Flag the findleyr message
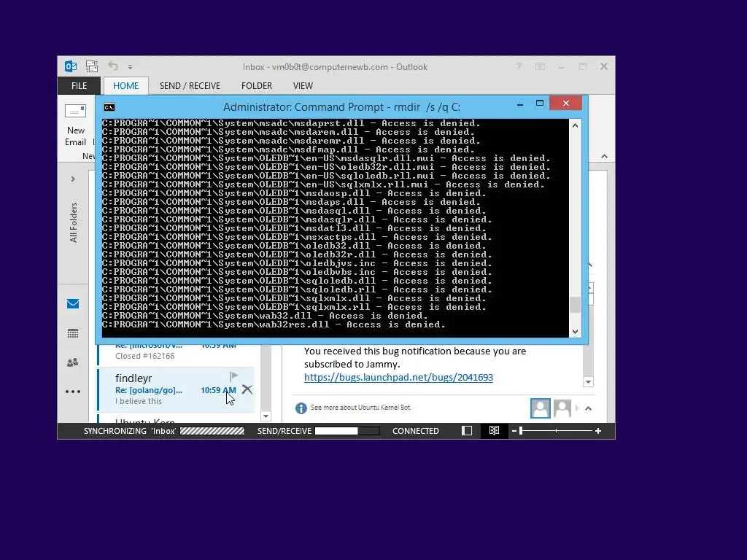 [233, 377]
